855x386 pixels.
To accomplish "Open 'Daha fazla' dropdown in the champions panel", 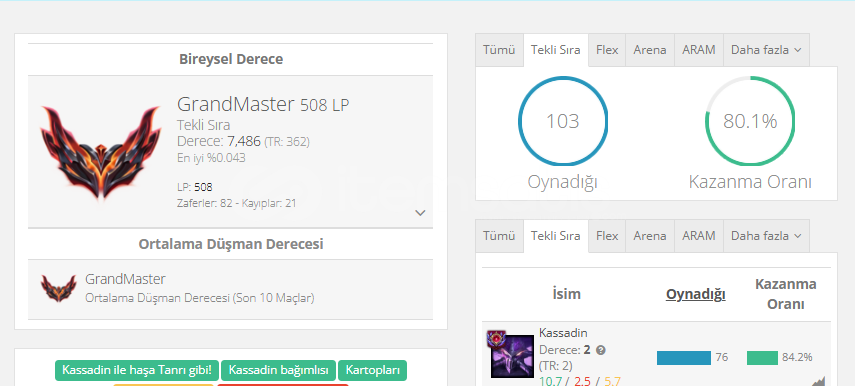I will [766, 236].
